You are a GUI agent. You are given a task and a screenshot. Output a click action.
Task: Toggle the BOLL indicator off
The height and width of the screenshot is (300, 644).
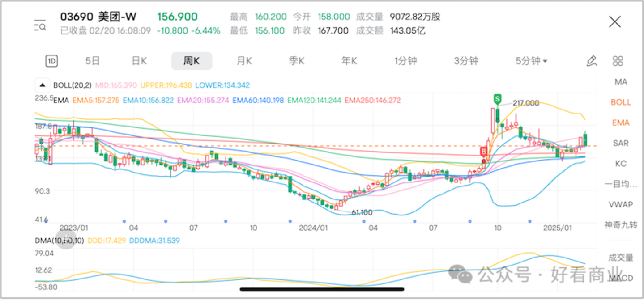(621, 102)
